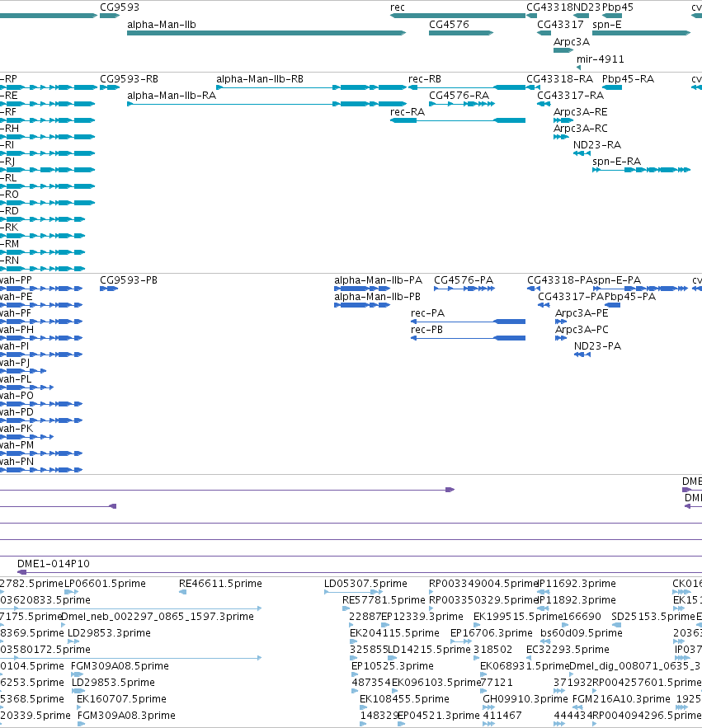Viewport: 702px width, 728px height.
Task: Open the CG43317-RA transcript label
Action: (571, 95)
